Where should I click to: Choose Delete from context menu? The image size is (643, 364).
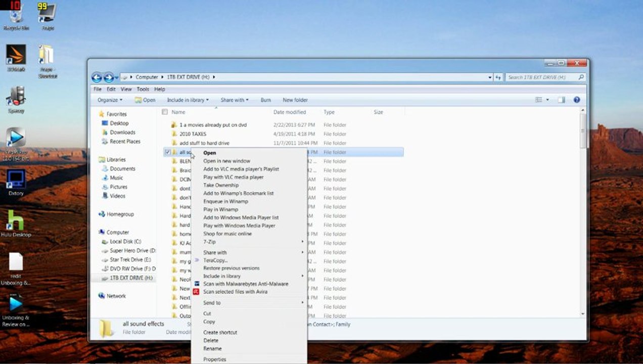coord(211,341)
